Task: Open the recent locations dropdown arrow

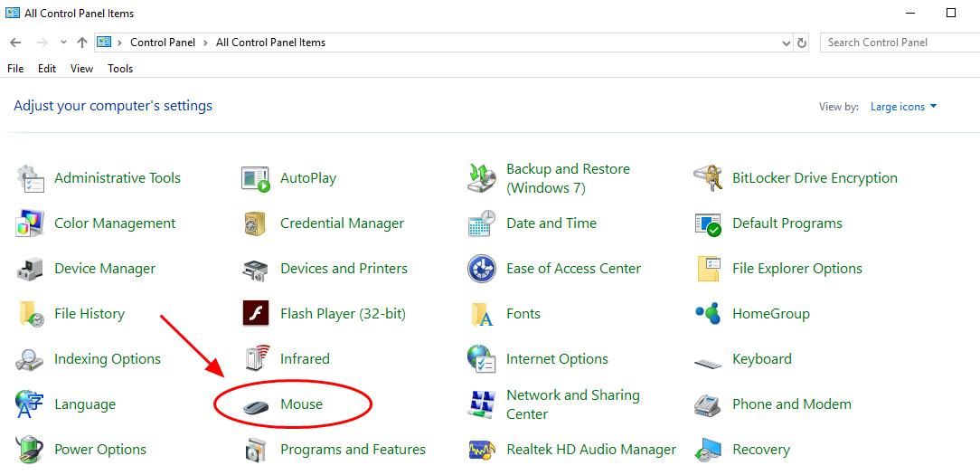Action: (x=63, y=43)
